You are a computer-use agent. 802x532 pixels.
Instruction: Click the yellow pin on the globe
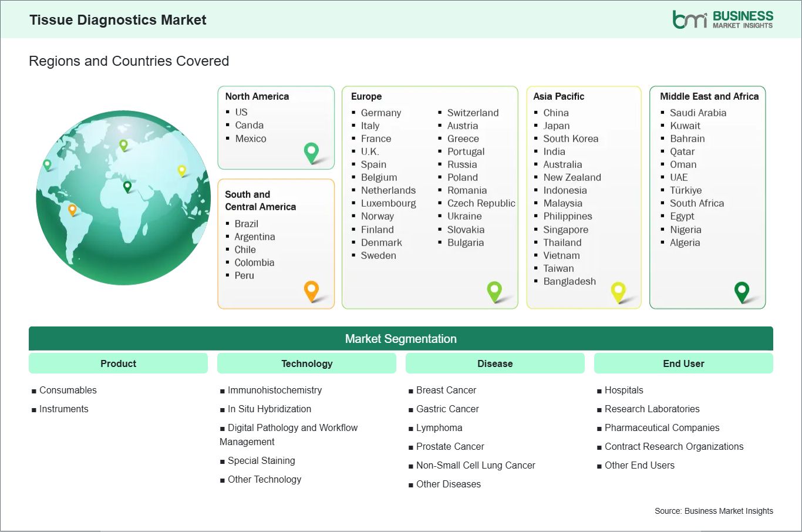pyautogui.click(x=181, y=170)
